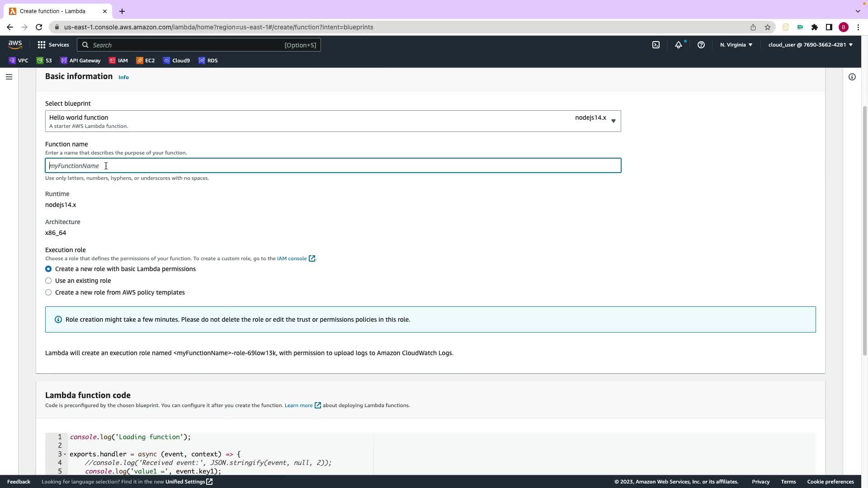This screenshot has height=488, width=868.
Task: Toggle the left navigation hamburger menu
Action: pos(9,77)
